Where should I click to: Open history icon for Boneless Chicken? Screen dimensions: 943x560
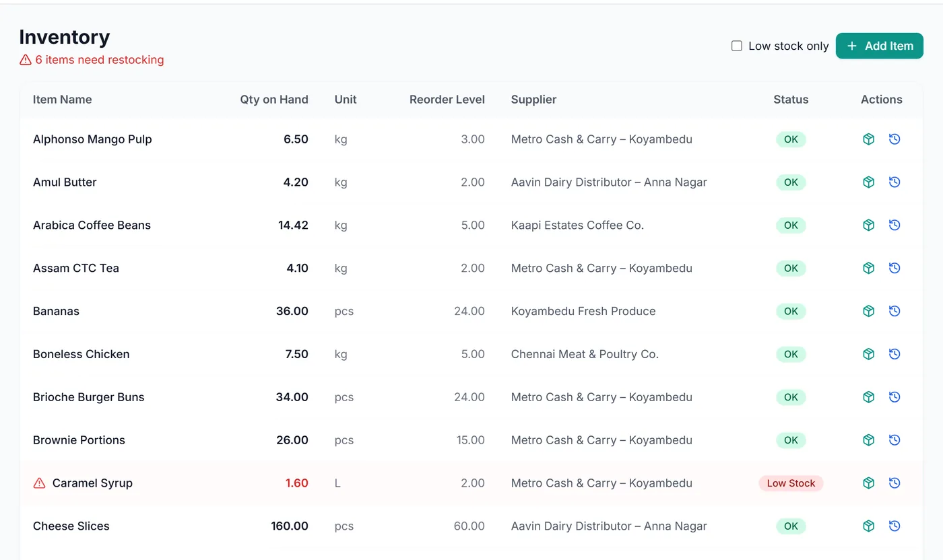tap(895, 354)
